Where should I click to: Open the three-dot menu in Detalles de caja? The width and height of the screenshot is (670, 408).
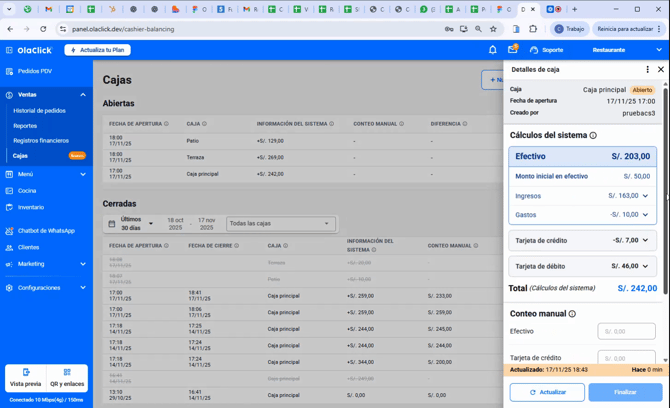tap(647, 69)
